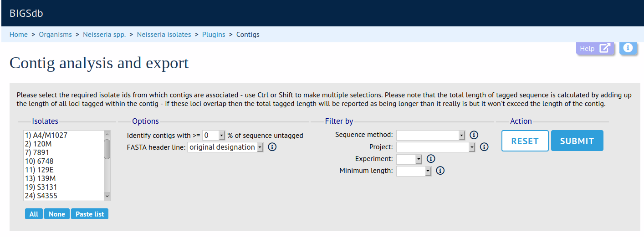Screen dimensions: 644x237
Task: Select isolate 120M in the list
Action: (x=42, y=144)
